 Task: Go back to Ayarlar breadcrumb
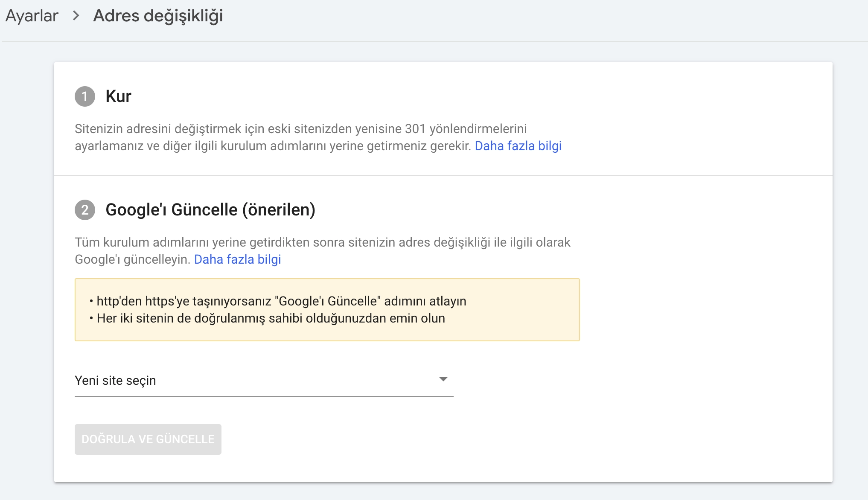point(32,16)
